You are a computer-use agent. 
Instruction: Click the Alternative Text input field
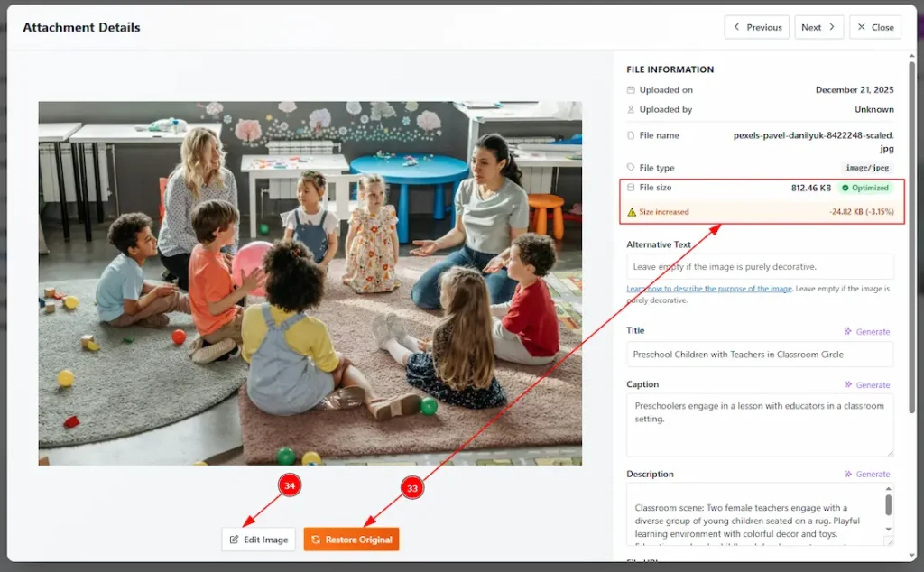tap(760, 267)
